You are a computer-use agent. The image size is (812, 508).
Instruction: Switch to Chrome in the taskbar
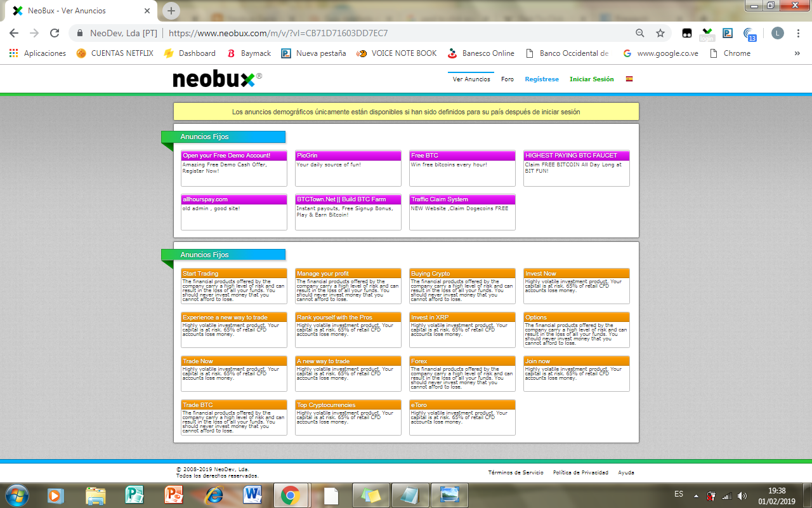tap(291, 495)
